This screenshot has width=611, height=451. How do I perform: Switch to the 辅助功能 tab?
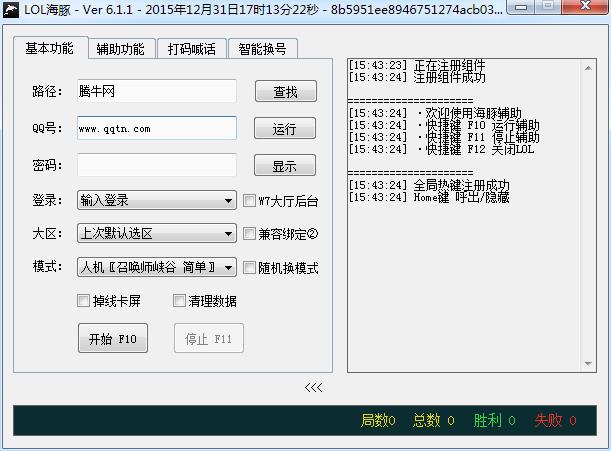click(x=120, y=49)
